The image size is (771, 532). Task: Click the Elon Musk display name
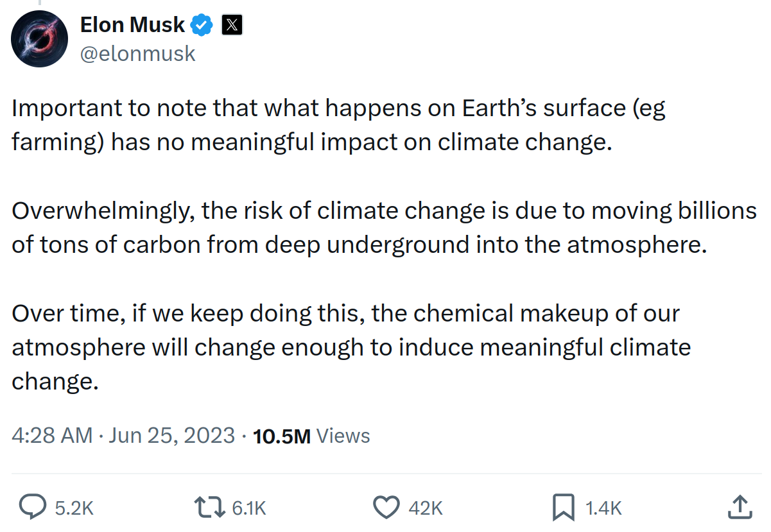(132, 26)
